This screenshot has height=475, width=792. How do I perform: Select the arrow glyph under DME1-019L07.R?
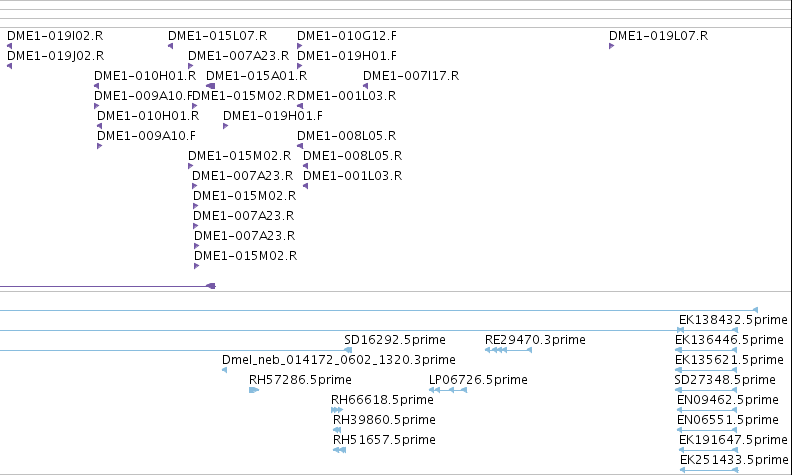click(612, 46)
